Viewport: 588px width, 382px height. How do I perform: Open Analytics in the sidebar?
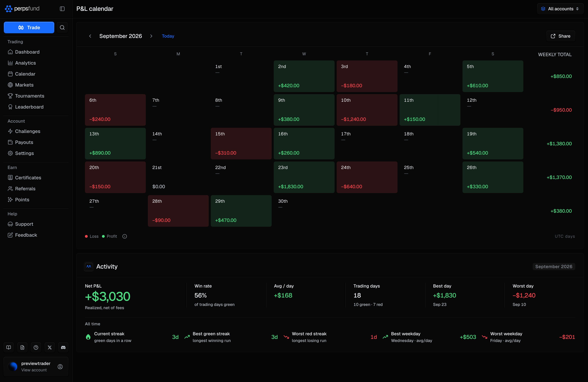tap(36, 63)
